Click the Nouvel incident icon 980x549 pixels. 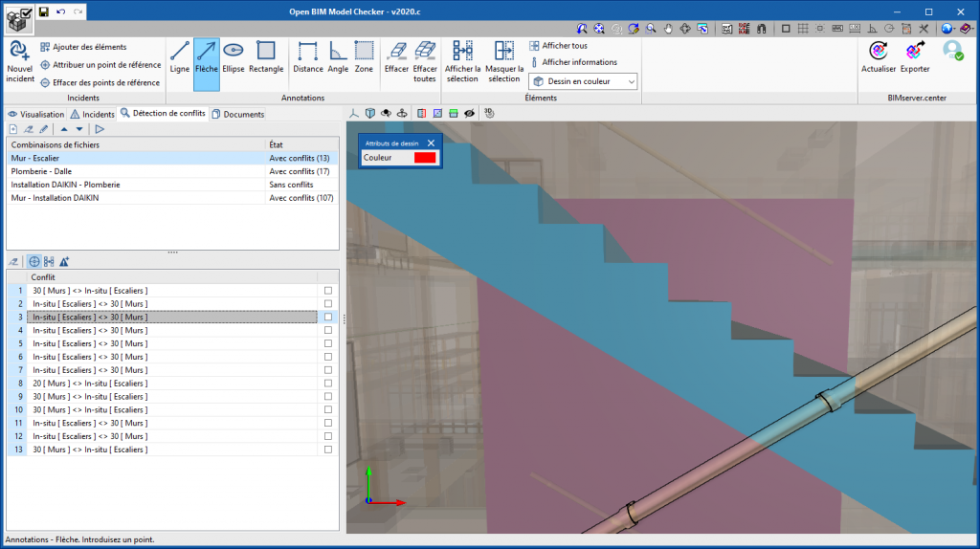(x=19, y=61)
